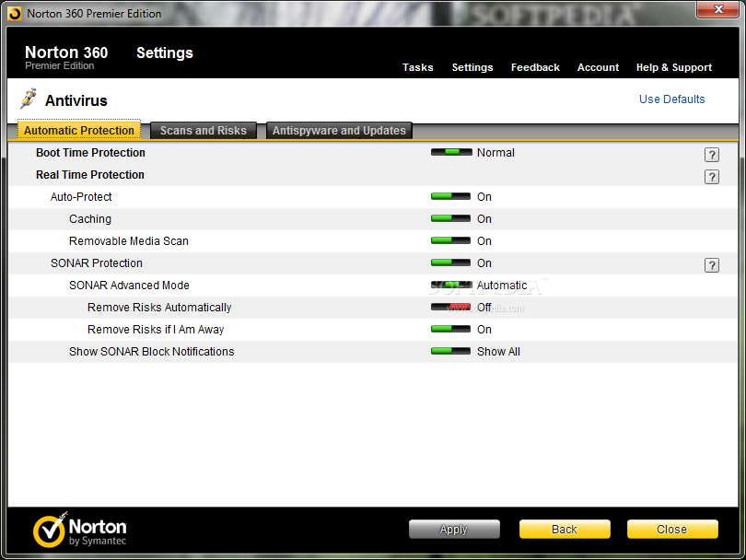Click the Show All value text
Viewport: 746px width, 560px height.
coord(498,352)
